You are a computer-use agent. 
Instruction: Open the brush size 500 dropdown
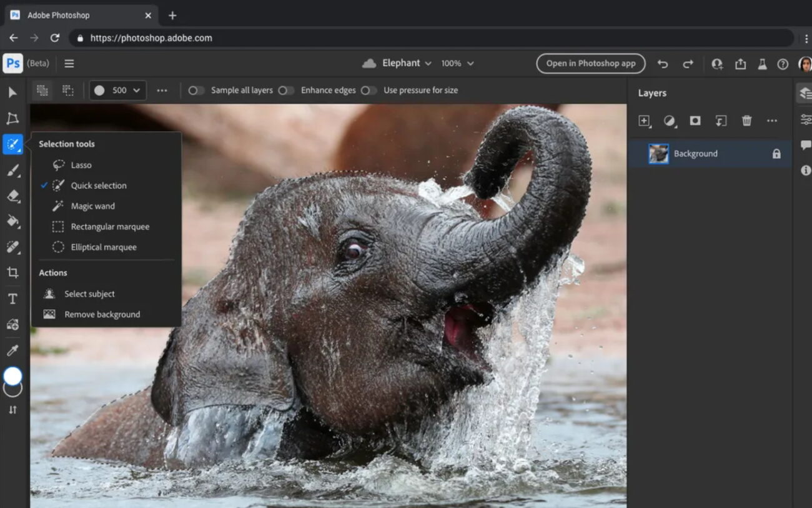point(118,90)
